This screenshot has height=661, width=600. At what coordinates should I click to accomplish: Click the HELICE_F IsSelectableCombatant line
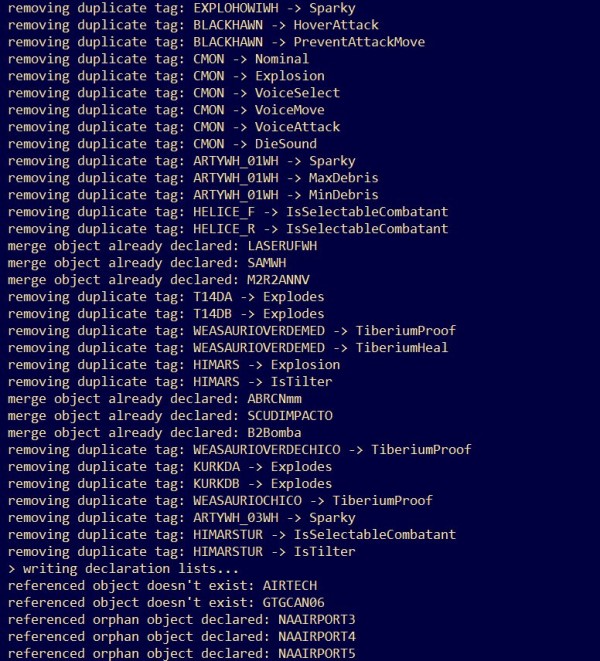click(228, 212)
